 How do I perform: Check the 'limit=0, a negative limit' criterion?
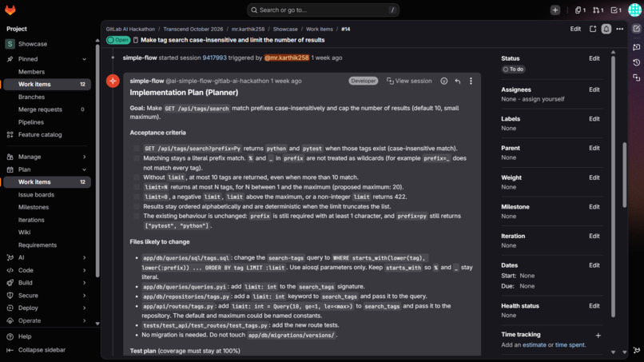click(137, 197)
